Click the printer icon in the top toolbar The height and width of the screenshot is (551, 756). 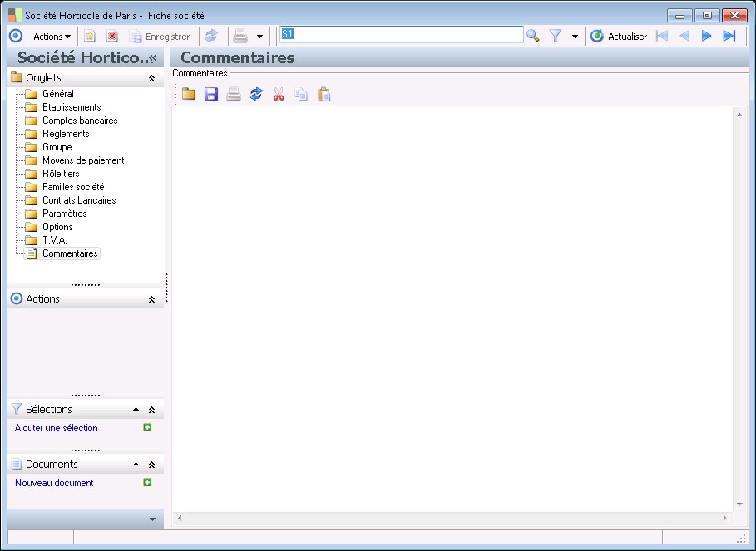[x=240, y=36]
